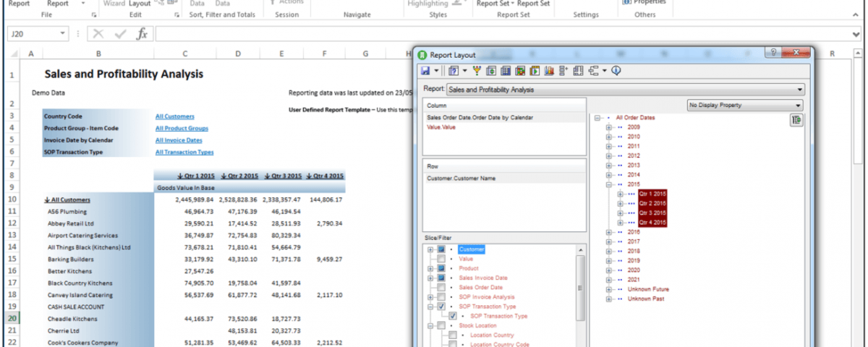Toggle the Product checkbox in Slice/Filter
The height and width of the screenshot is (347, 868).
(441, 268)
